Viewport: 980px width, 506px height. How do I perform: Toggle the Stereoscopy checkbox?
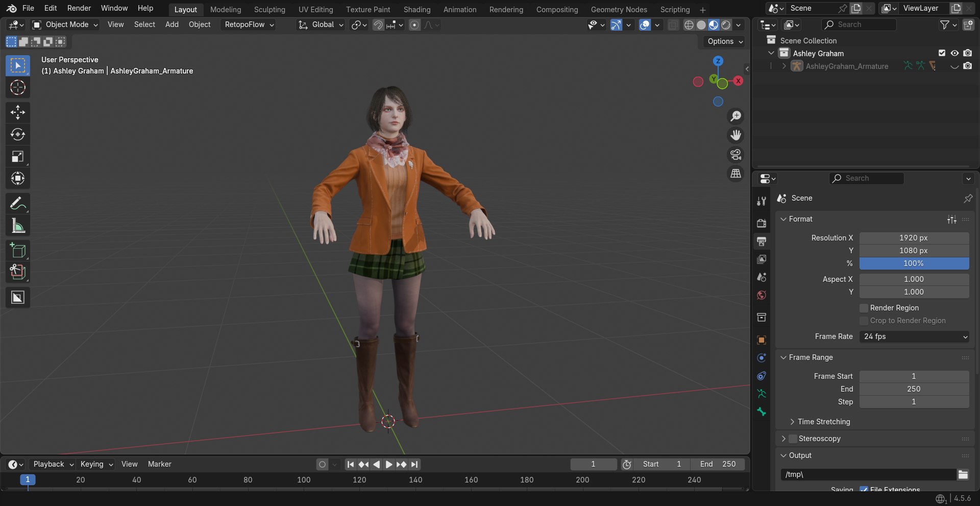click(x=793, y=439)
